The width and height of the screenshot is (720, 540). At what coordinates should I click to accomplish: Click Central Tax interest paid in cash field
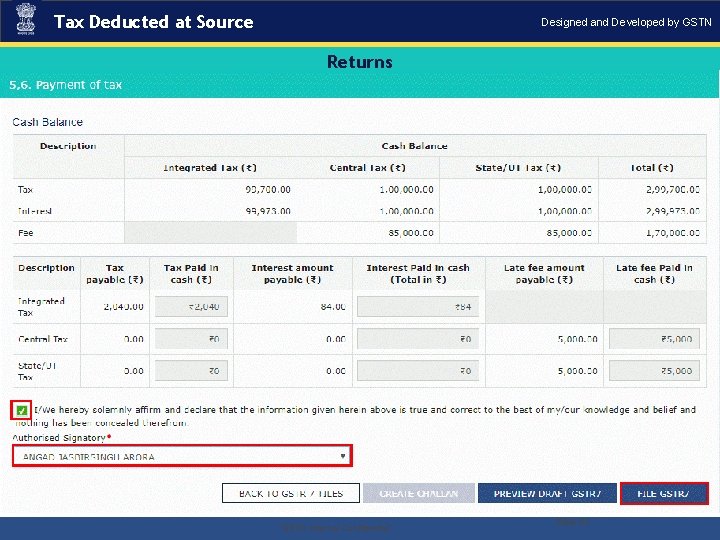pos(418,339)
